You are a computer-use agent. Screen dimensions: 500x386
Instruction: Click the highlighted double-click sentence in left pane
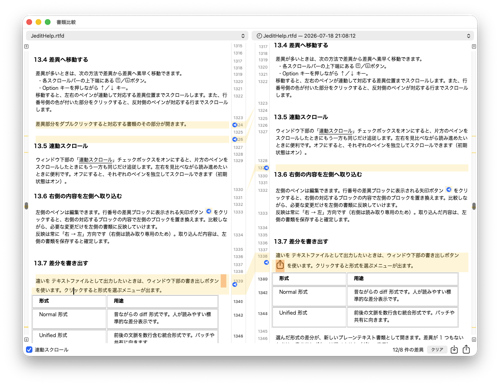pos(111,124)
